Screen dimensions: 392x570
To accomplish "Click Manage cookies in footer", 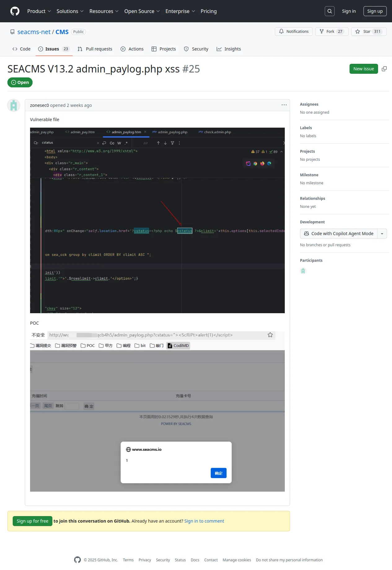I will pos(237,560).
